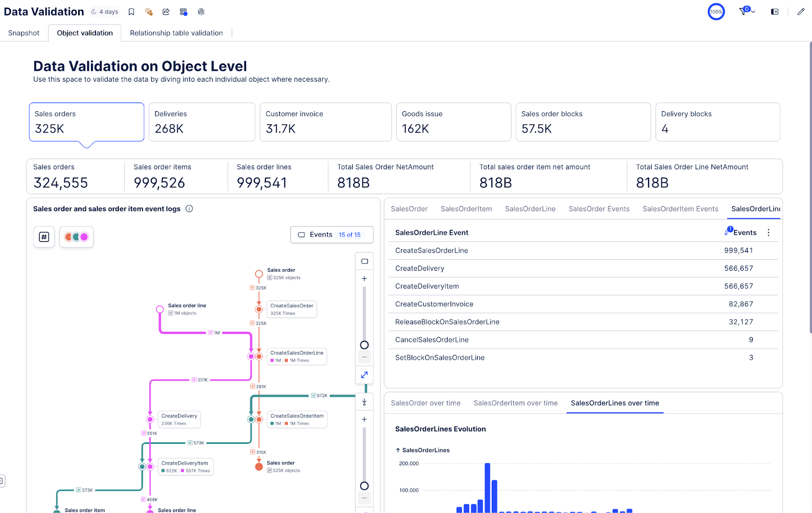The image size is (812, 513).
Task: Open the Events 15 of 15 selector
Action: pos(331,235)
